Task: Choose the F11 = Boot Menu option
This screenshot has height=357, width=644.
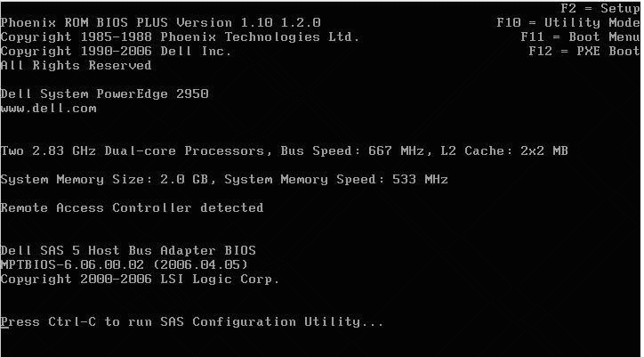Action: 579,37
